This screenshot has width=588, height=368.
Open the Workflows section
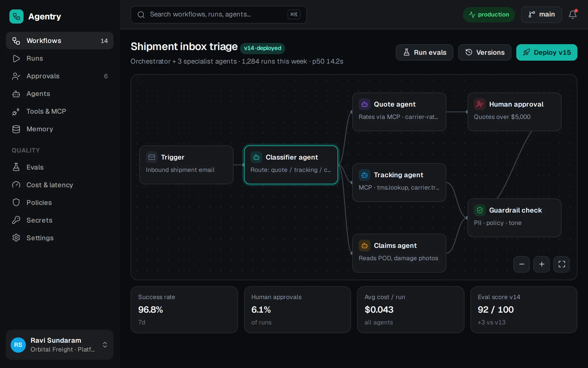(x=60, y=41)
